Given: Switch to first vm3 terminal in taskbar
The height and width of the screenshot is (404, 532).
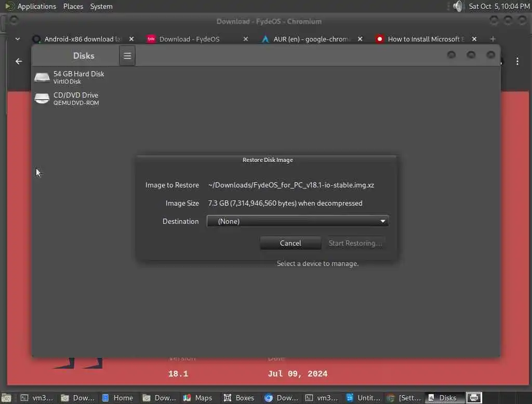Looking at the screenshot, I should [x=37, y=398].
